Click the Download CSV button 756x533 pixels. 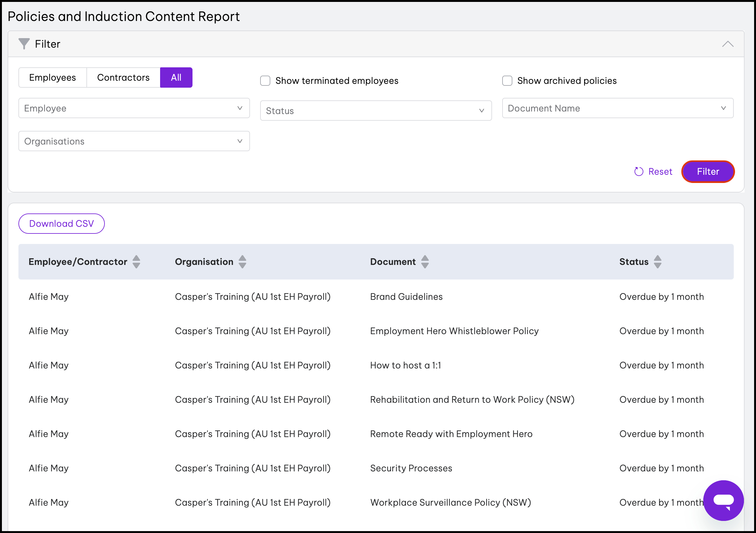62,224
